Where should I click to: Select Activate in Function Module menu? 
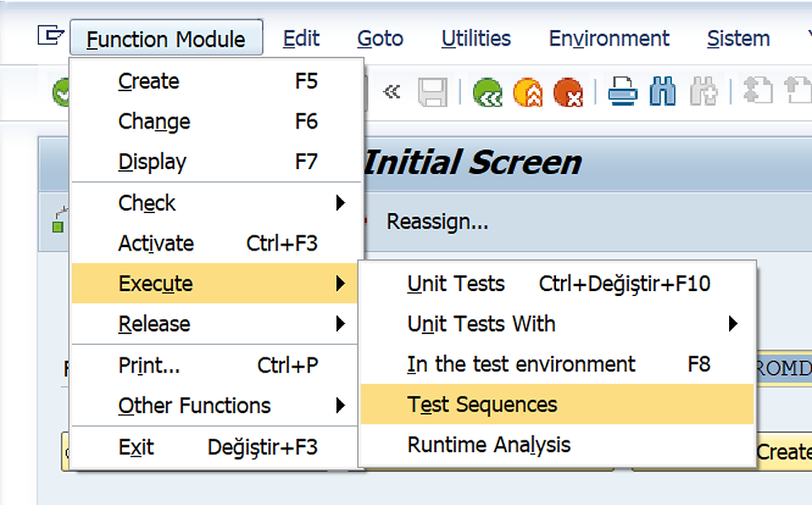(156, 244)
